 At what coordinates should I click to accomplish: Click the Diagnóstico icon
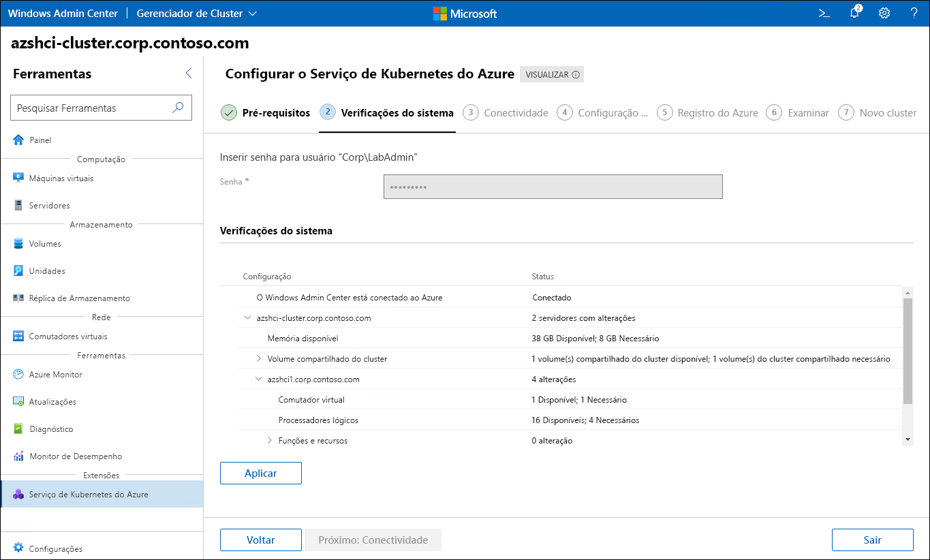click(x=19, y=429)
